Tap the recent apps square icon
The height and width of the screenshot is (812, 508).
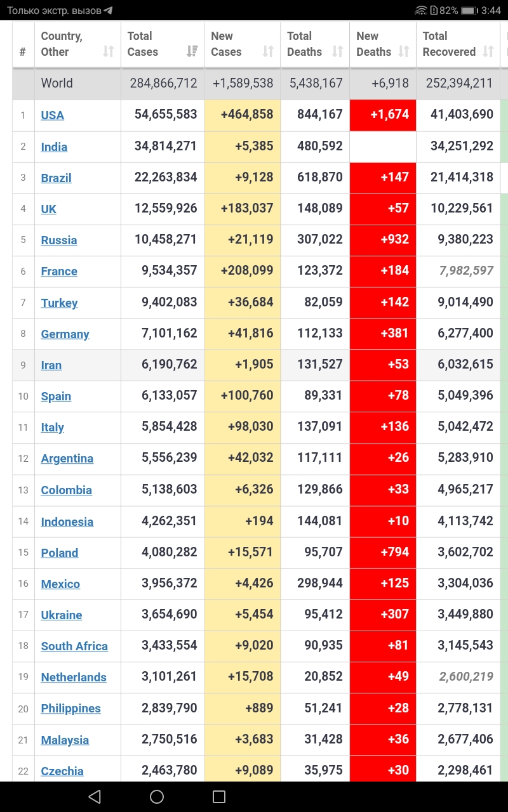tap(219, 797)
